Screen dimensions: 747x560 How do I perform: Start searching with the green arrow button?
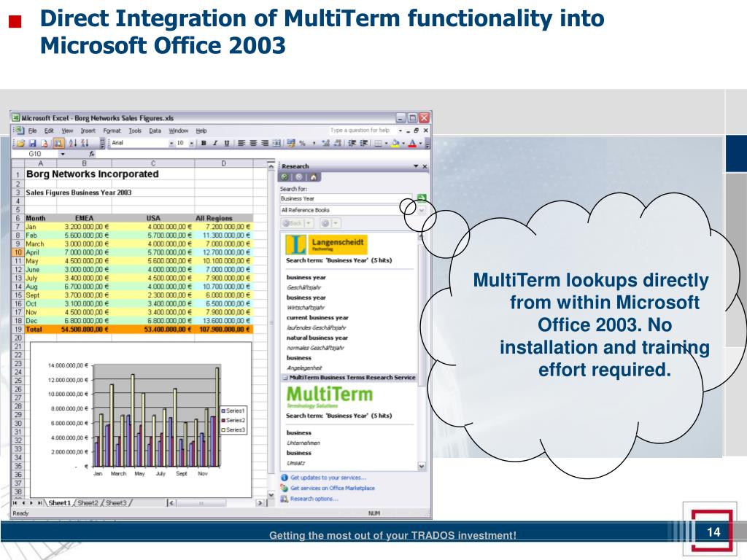[421, 198]
